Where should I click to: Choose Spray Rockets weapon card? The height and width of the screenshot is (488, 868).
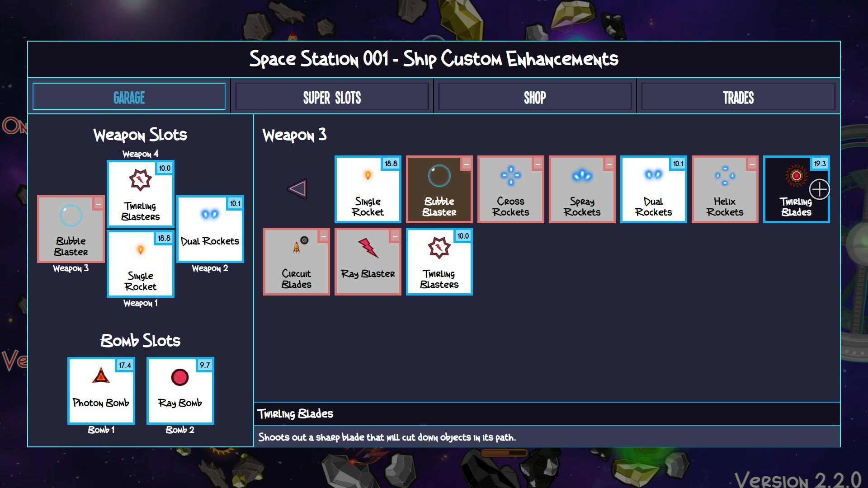click(582, 189)
